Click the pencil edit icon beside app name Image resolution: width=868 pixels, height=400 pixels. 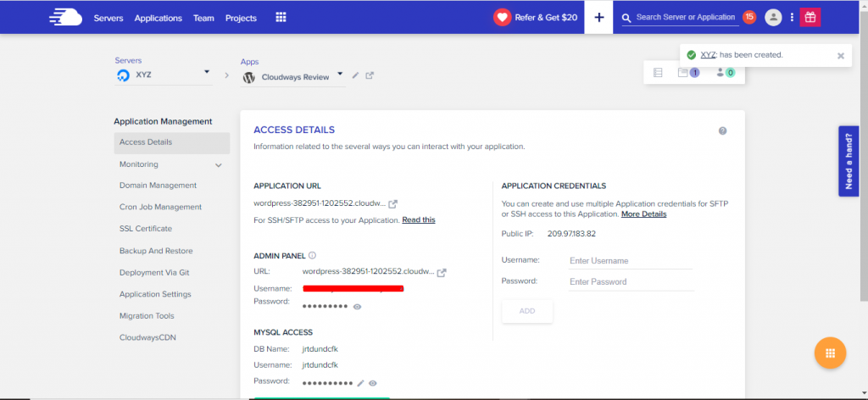click(356, 75)
